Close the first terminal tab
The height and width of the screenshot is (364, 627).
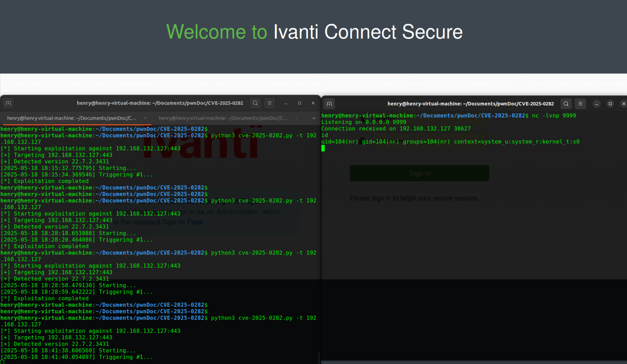pyautogui.click(x=145, y=118)
